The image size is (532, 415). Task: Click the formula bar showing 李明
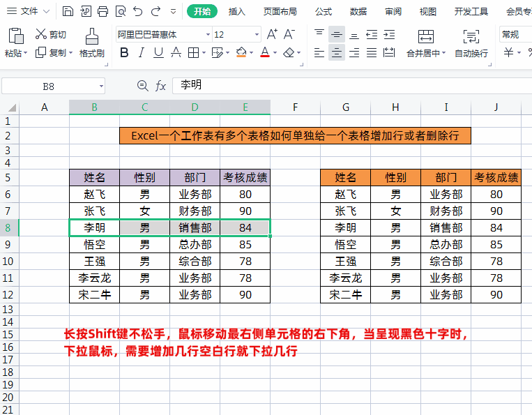352,86
